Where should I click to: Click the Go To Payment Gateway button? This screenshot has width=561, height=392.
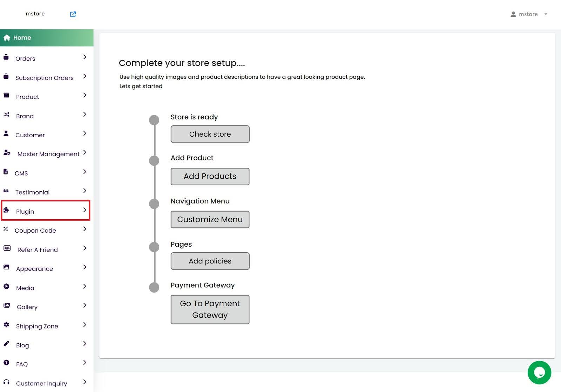tap(210, 309)
